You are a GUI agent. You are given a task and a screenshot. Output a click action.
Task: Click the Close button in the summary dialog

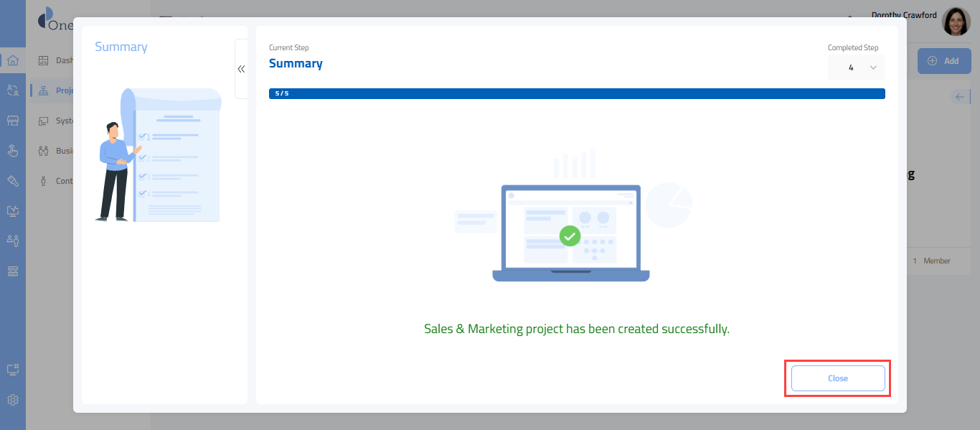tap(837, 378)
